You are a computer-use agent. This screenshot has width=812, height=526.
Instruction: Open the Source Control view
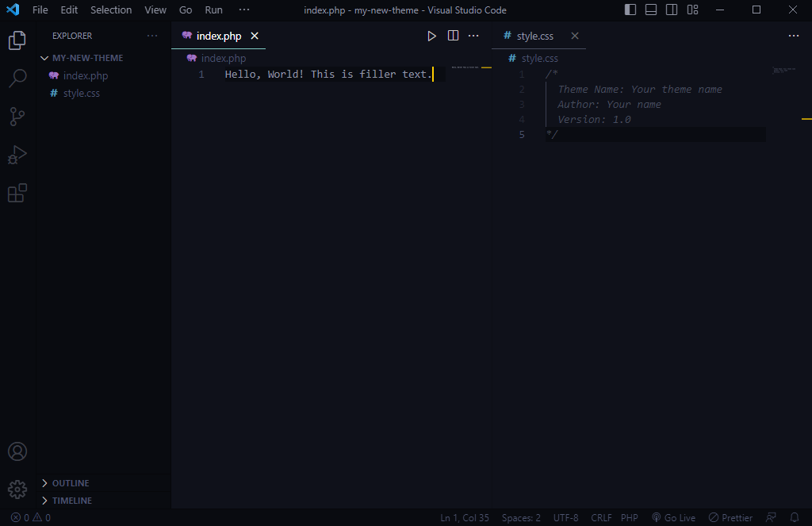click(x=17, y=117)
